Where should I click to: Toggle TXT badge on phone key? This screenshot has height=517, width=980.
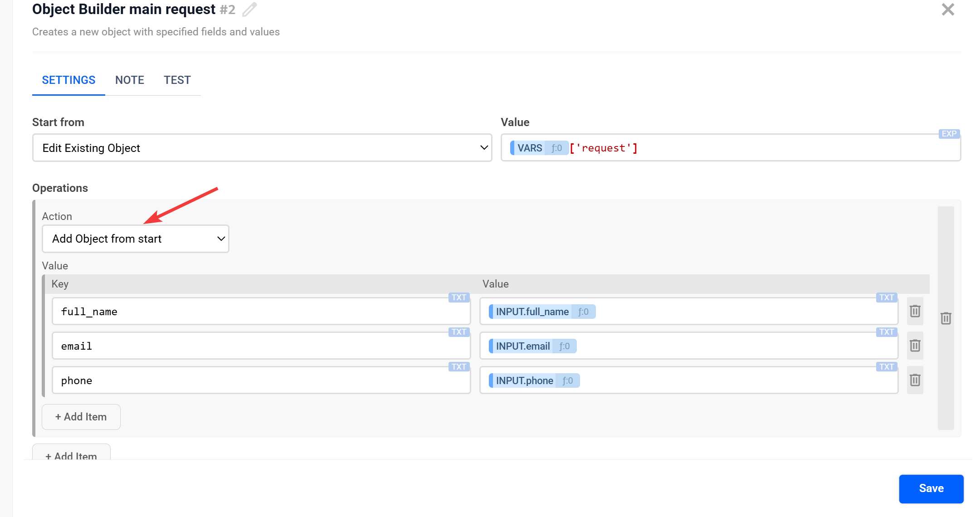(x=458, y=366)
